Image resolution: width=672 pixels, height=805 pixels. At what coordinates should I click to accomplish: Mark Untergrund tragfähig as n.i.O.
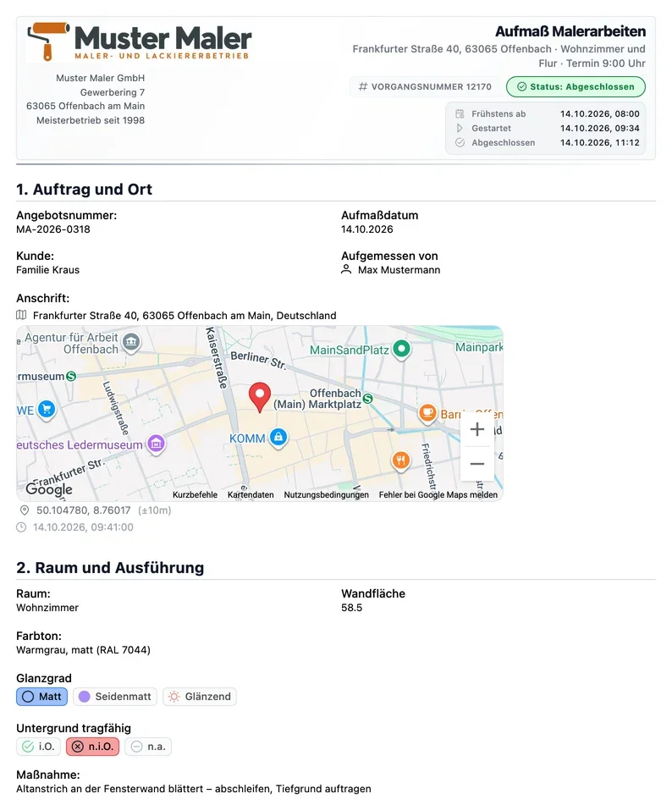(x=92, y=747)
